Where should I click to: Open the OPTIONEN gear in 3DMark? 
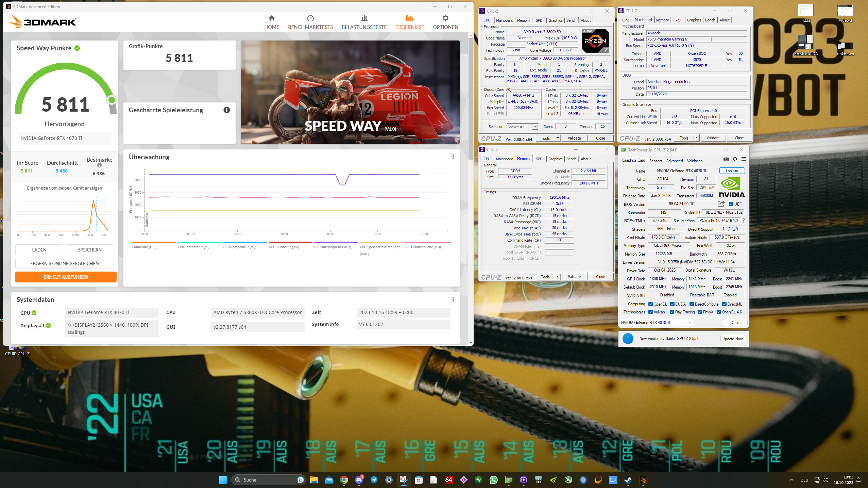pos(445,22)
